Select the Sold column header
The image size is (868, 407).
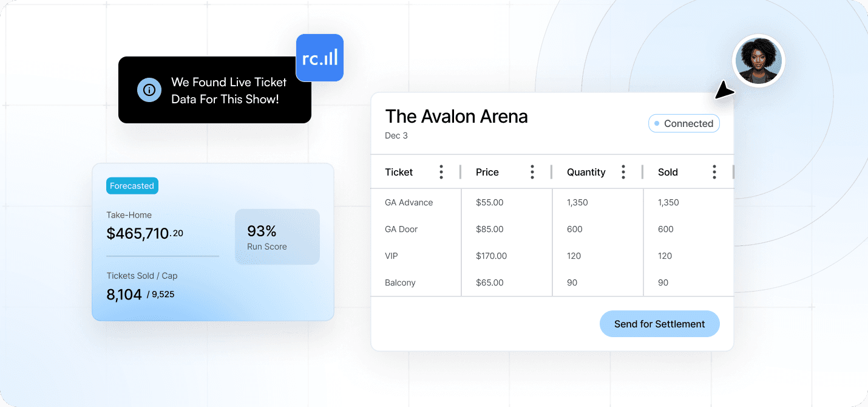click(x=668, y=172)
